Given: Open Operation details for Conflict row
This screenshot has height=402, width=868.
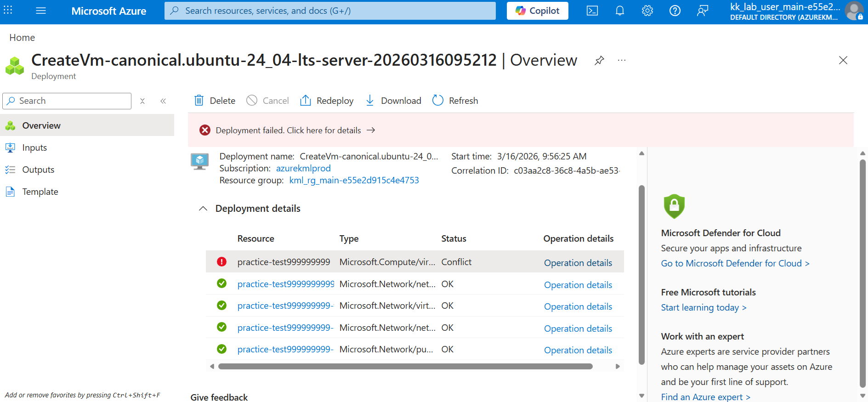Looking at the screenshot, I should [578, 263].
